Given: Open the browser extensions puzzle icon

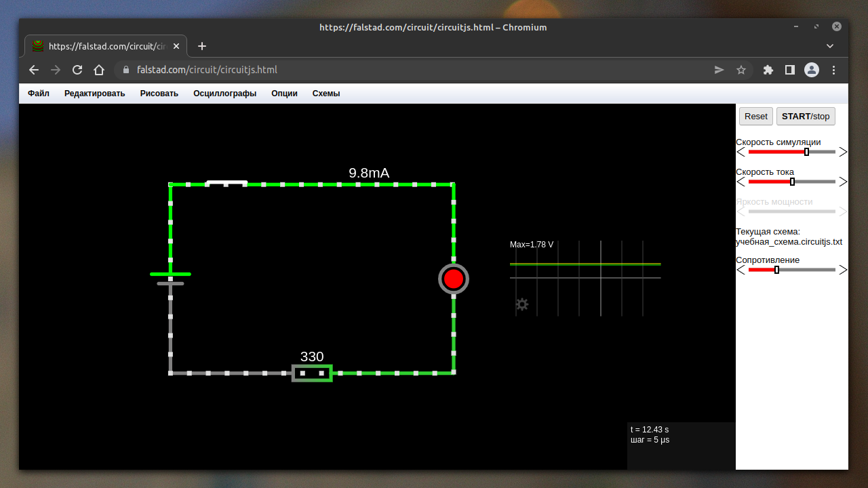Looking at the screenshot, I should click(x=768, y=70).
